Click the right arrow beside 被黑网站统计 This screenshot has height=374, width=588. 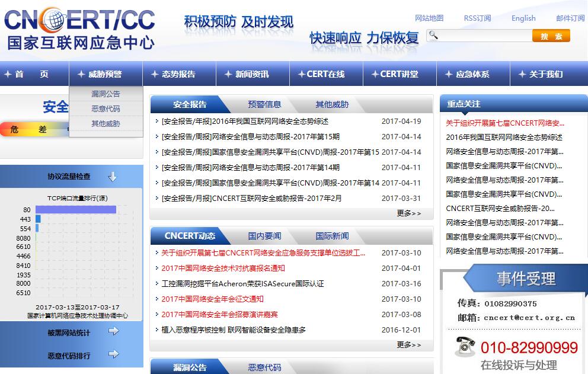(113, 331)
